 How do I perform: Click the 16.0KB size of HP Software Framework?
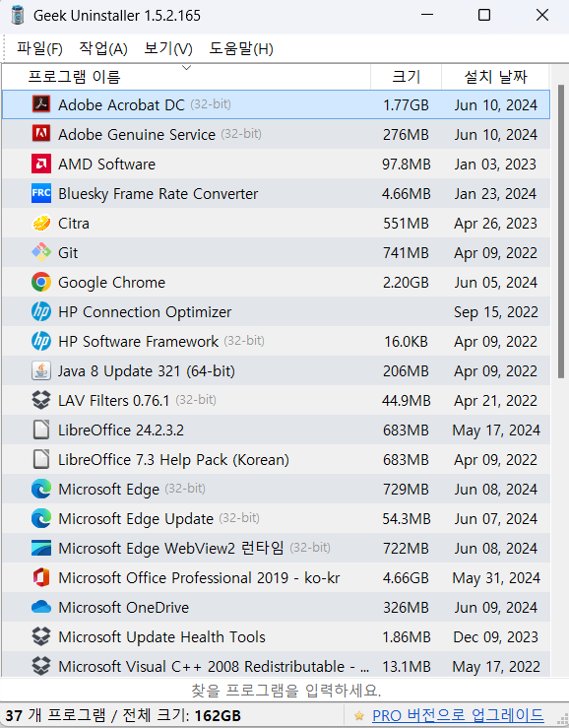click(x=406, y=342)
